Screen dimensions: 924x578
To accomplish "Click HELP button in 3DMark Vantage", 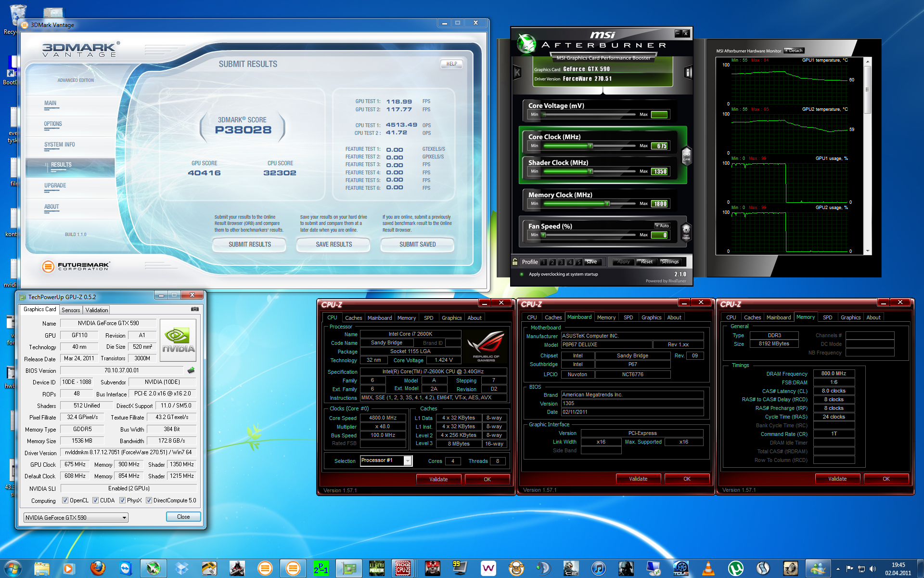I will tap(451, 64).
